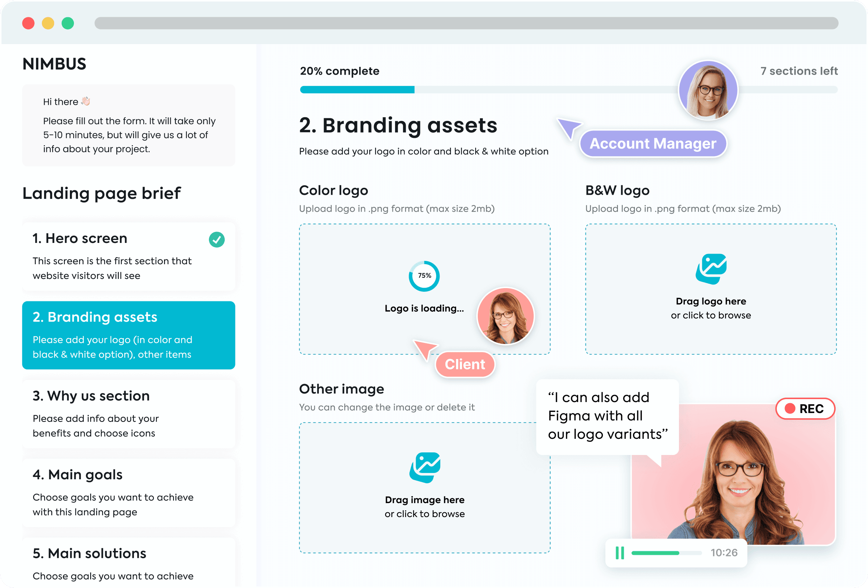Click the '20% complete' label

point(339,71)
